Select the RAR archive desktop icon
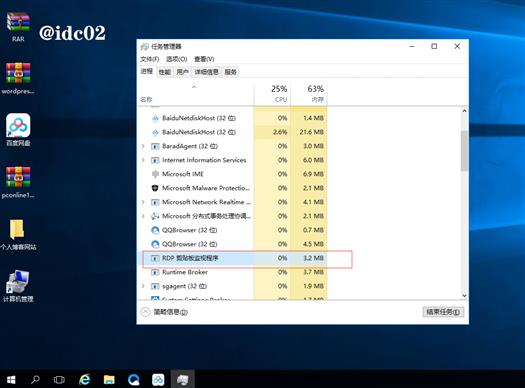 coord(18,27)
